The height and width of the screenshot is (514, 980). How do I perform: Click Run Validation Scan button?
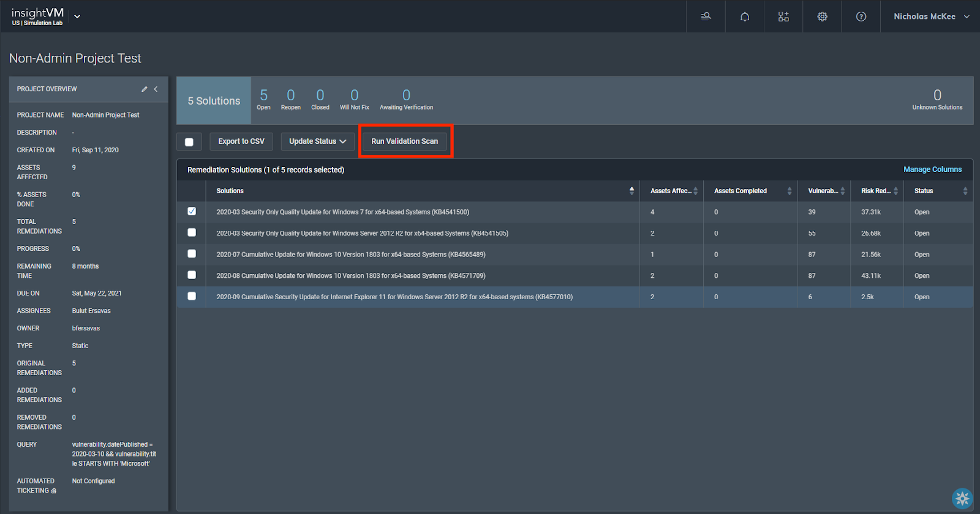[x=404, y=141]
